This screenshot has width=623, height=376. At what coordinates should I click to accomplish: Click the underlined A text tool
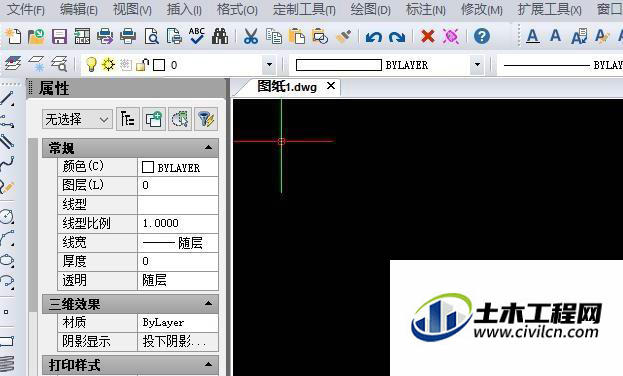pos(532,36)
